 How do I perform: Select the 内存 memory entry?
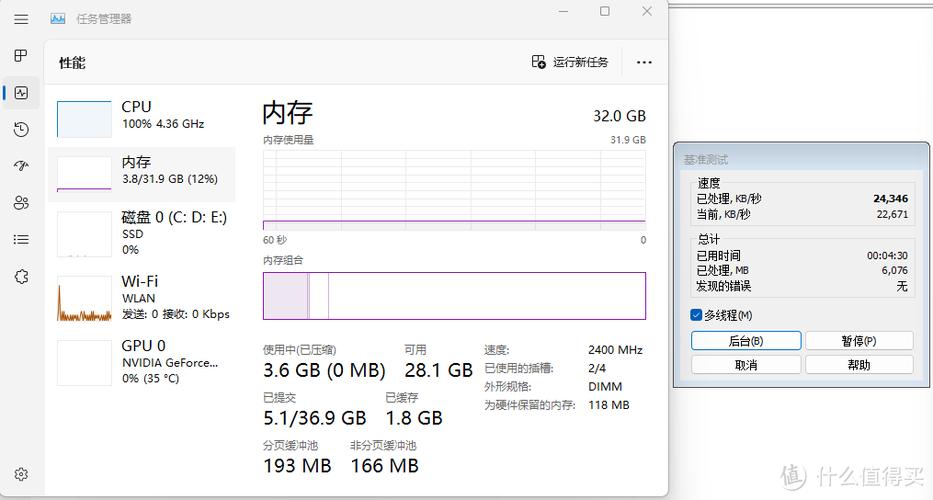click(x=142, y=174)
